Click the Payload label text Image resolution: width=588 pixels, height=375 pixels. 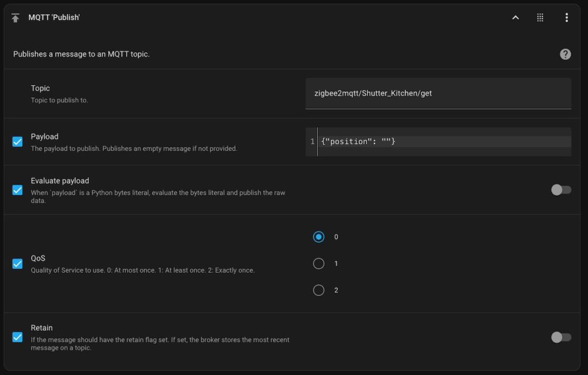point(45,137)
